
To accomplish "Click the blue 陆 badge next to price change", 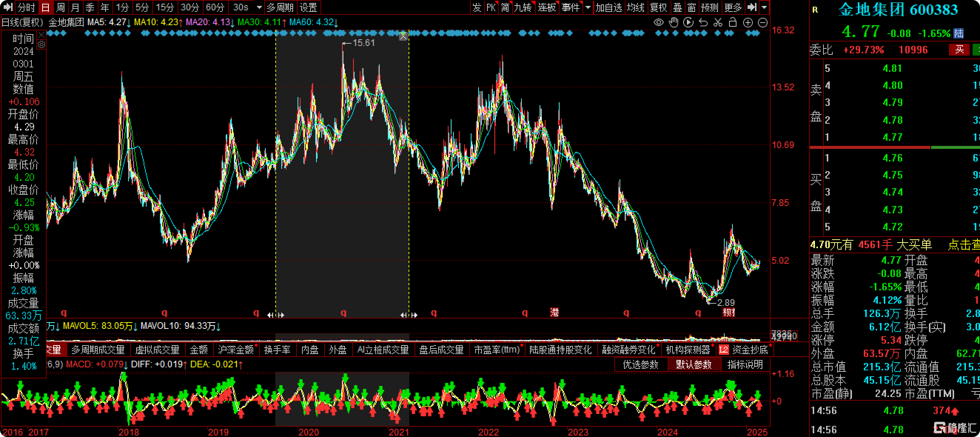I will [959, 33].
